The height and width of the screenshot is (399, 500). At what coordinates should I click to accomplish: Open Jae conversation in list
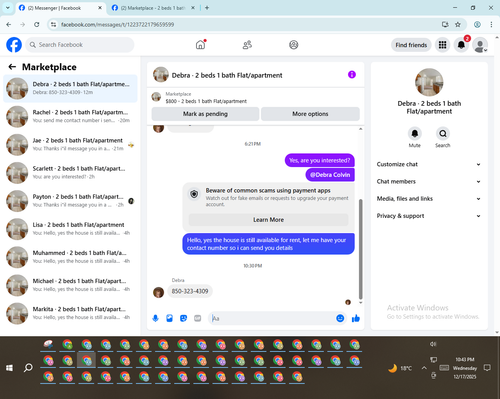[70, 145]
